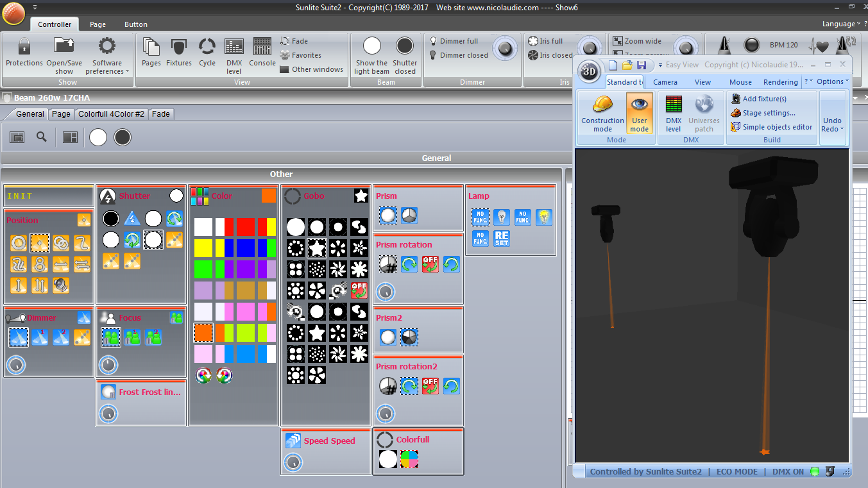Viewport: 868px width, 488px height.
Task: Open the Protections lock icon
Action: pos(24,47)
